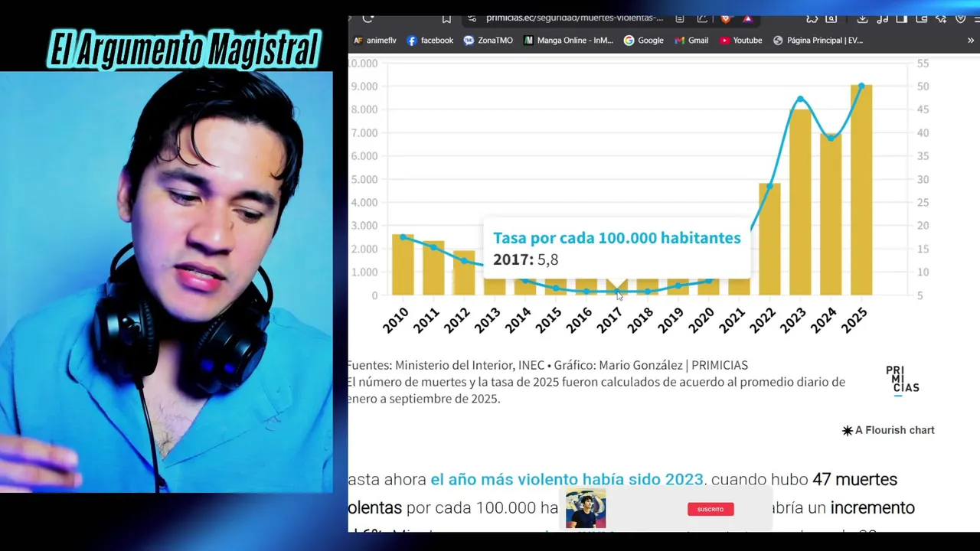Viewport: 980px width, 551px height.
Task: Click the bookmark icon beside the address bar
Action: pyautogui.click(x=446, y=18)
